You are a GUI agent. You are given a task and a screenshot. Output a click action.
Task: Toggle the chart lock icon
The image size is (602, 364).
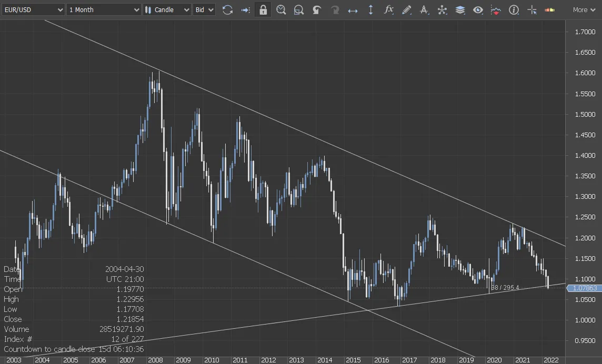point(263,9)
